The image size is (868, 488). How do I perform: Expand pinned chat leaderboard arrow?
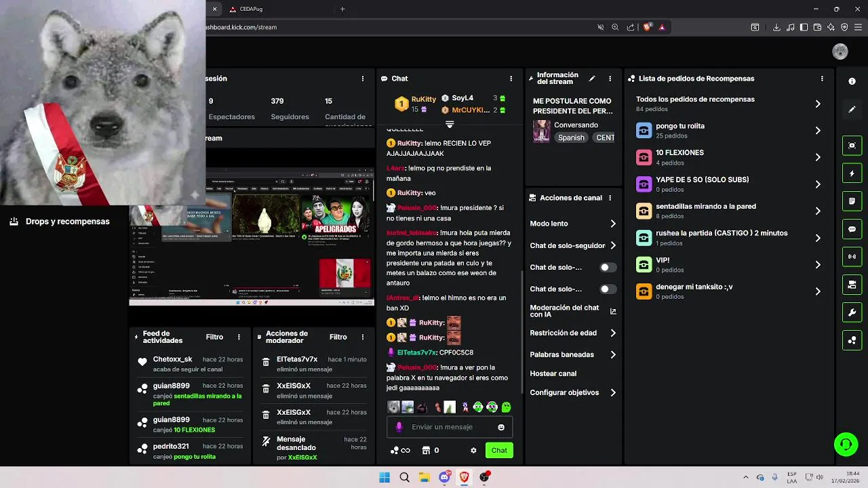449,124
